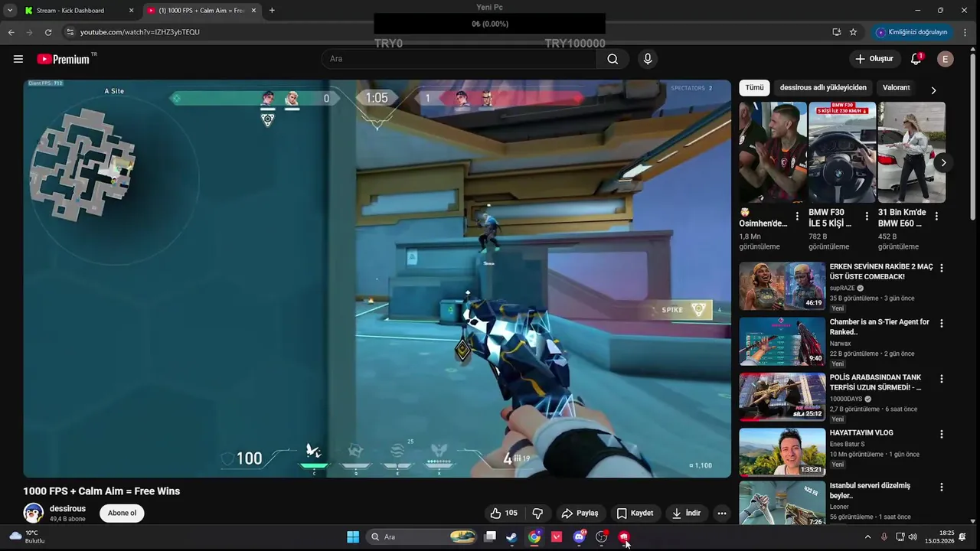This screenshot has height=551, width=980.
Task: Switch to Chrome in the taskbar
Action: pos(534,536)
